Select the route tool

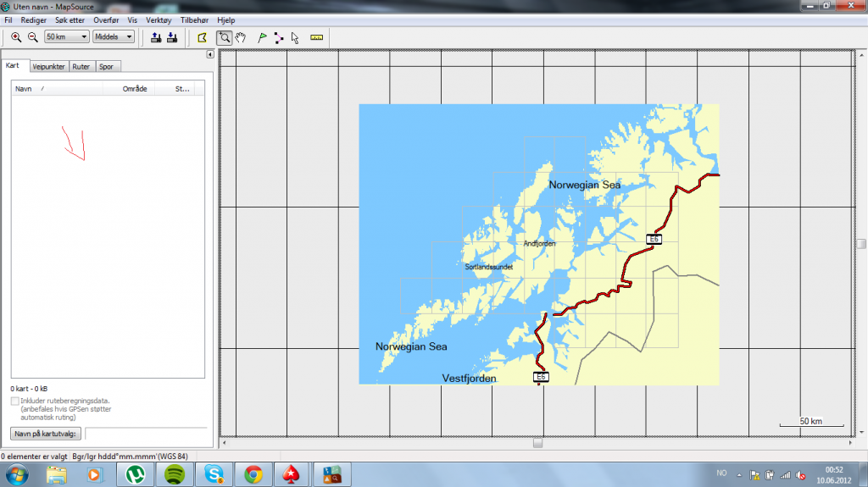click(x=278, y=37)
